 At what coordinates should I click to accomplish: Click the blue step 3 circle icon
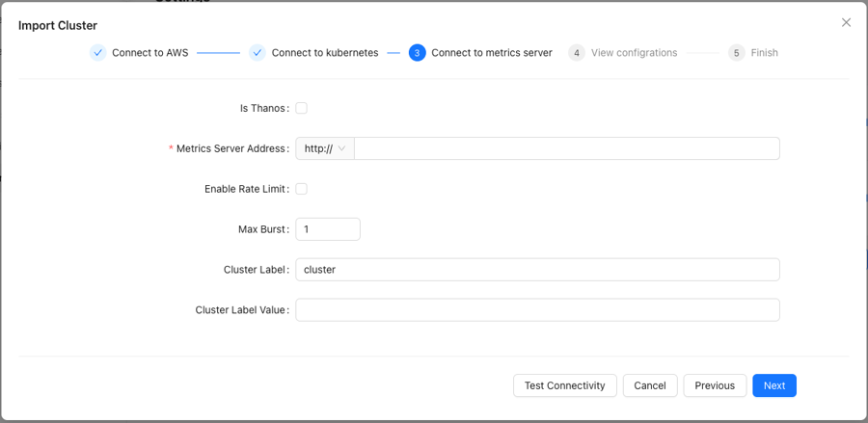(418, 53)
